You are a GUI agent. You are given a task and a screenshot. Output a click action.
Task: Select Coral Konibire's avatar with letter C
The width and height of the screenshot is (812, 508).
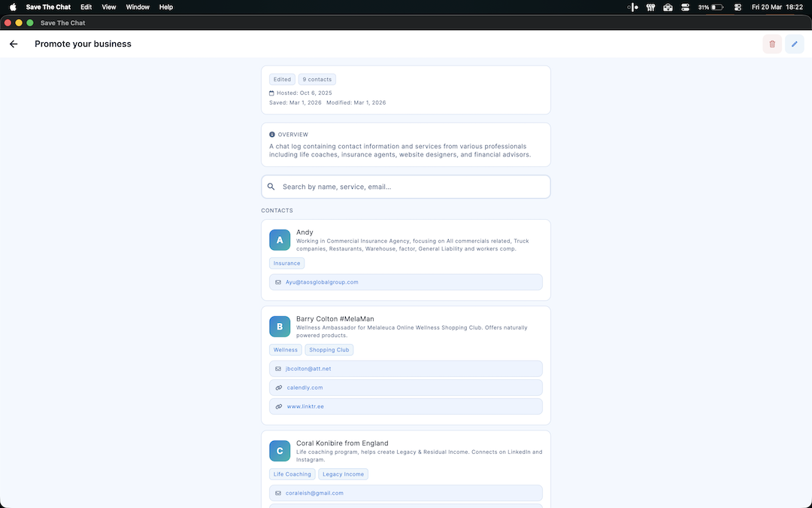280,450
